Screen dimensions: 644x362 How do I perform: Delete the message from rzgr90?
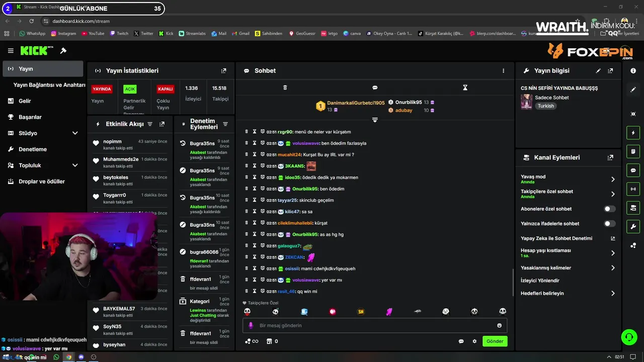247,132
